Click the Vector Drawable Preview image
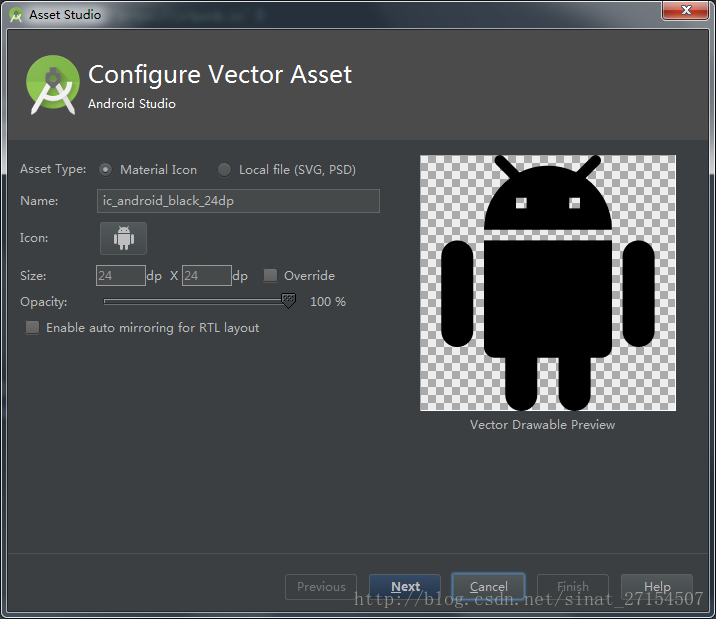Screen dimensions: 716x619 tap(548, 283)
